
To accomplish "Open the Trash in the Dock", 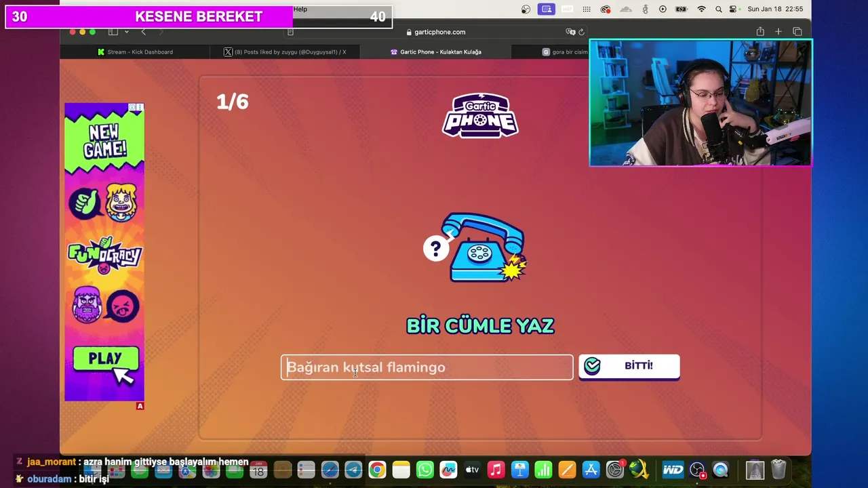I will click(778, 470).
